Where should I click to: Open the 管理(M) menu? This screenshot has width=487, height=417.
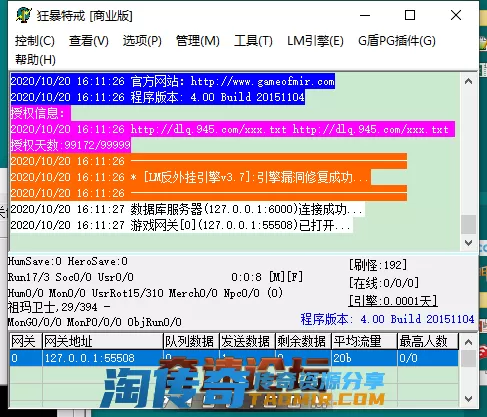pyautogui.click(x=198, y=41)
